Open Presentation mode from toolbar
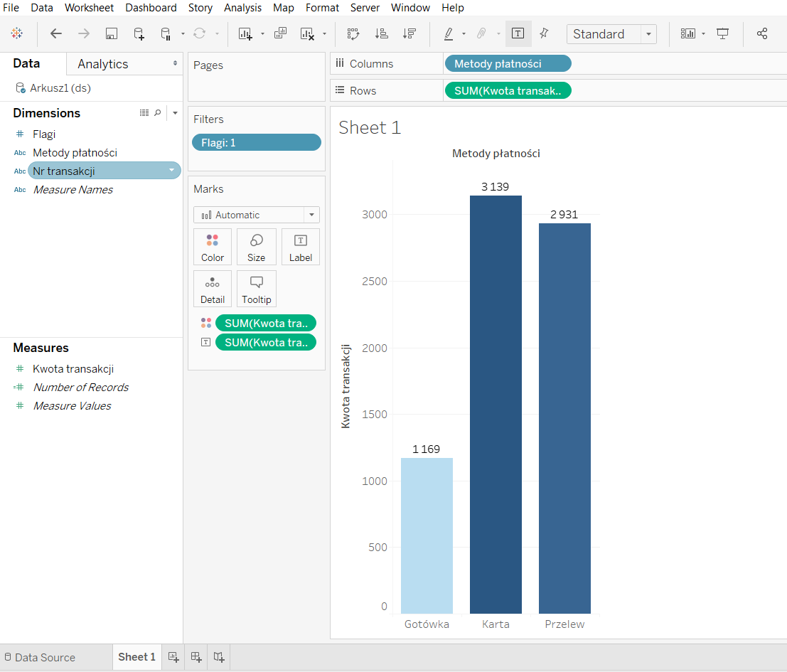Screen dimensions: 787x672 tap(723, 33)
